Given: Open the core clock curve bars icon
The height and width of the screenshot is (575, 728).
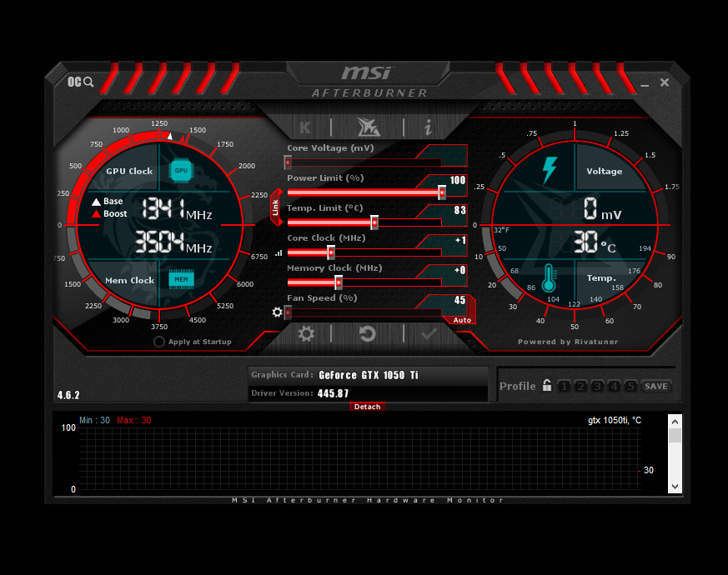Looking at the screenshot, I should click(279, 253).
